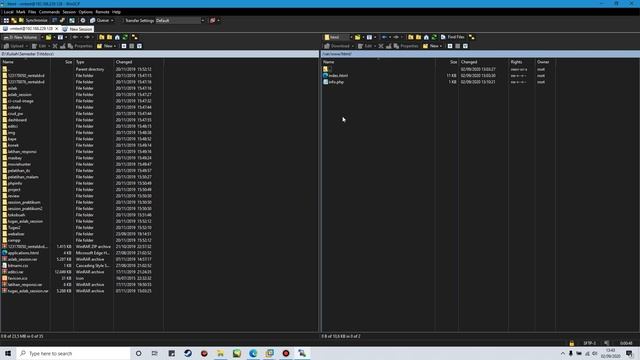Viewport: 640px width, 360px height.
Task: Switch to the New Session tab
Action: [78, 29]
